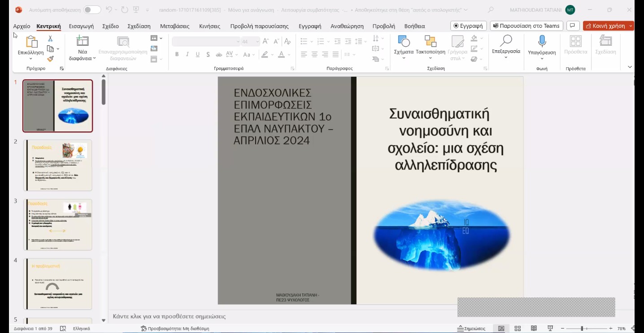Image resolution: width=644 pixels, height=333 pixels.
Task: Toggle the Αυτόματη αποθήκευση autosave switch
Action: click(92, 9)
